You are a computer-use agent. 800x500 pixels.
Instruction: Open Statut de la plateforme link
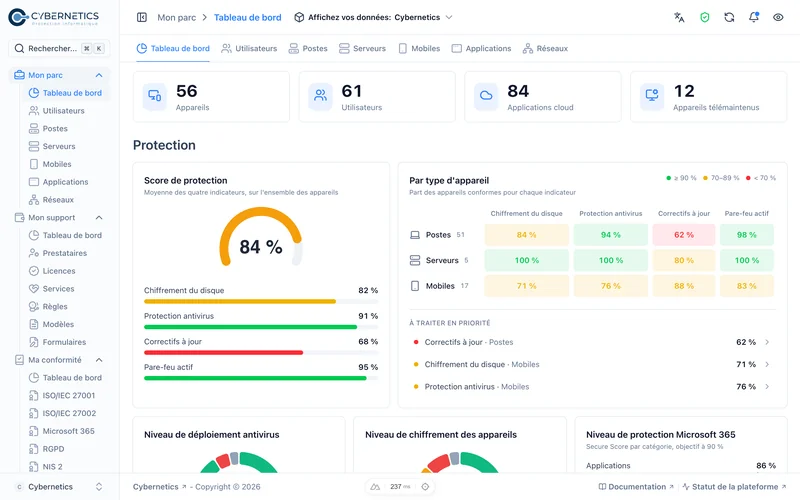click(x=734, y=487)
